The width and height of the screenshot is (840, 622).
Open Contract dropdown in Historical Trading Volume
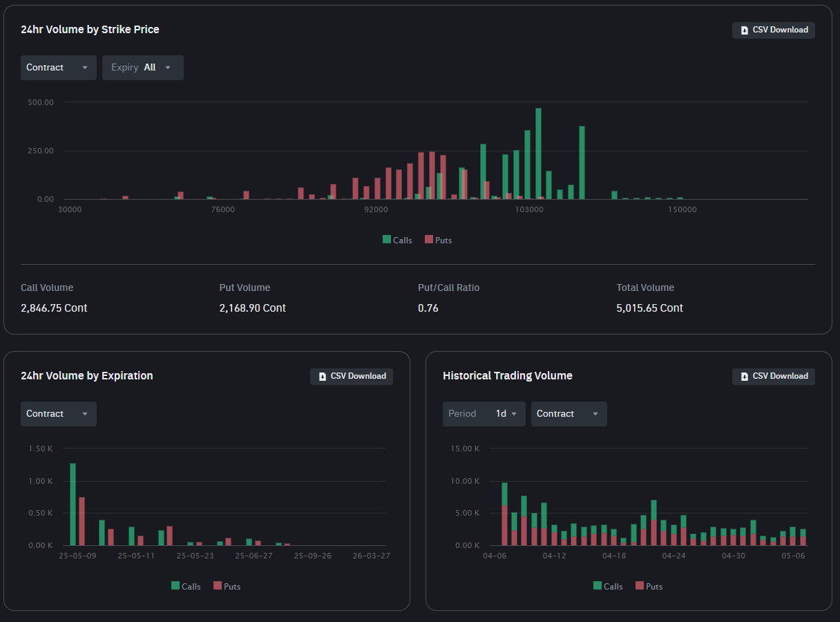click(569, 414)
